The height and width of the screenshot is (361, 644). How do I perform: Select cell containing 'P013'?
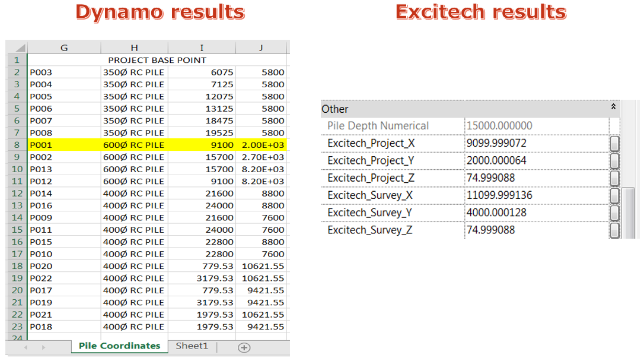tap(64, 169)
